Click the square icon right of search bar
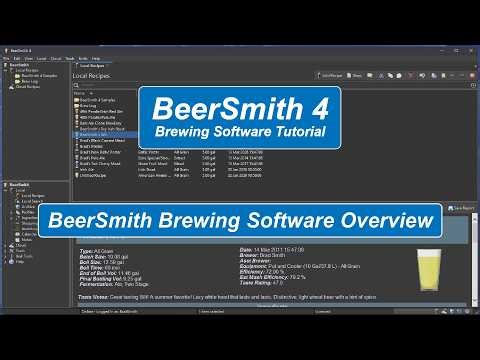 (473, 85)
